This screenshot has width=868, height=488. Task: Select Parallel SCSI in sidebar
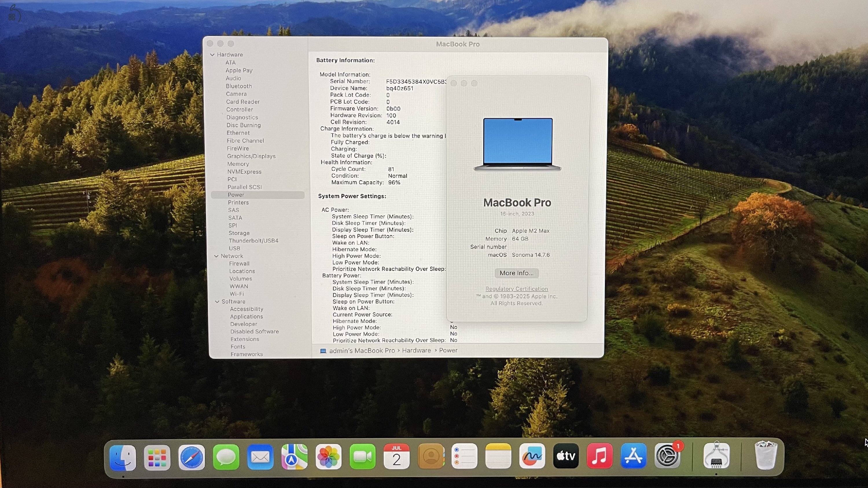(x=244, y=187)
